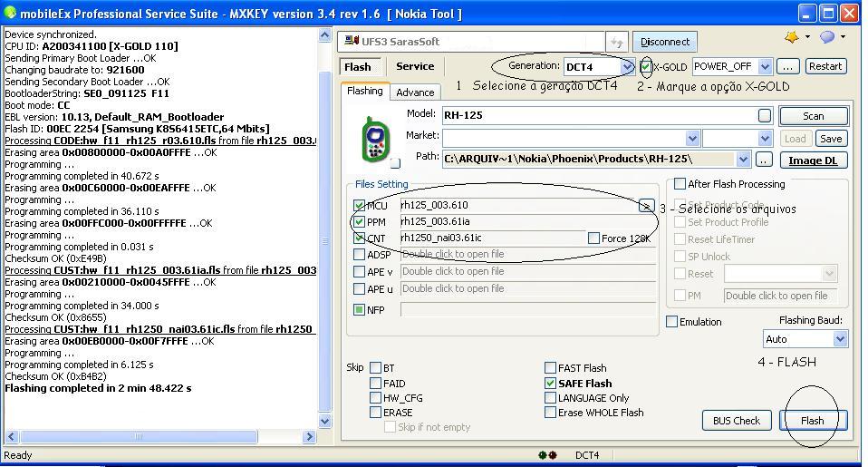The width and height of the screenshot is (868, 467).
Task: Click 'Flashing completed in 2 min 48.422 s' log line
Action: (x=98, y=388)
